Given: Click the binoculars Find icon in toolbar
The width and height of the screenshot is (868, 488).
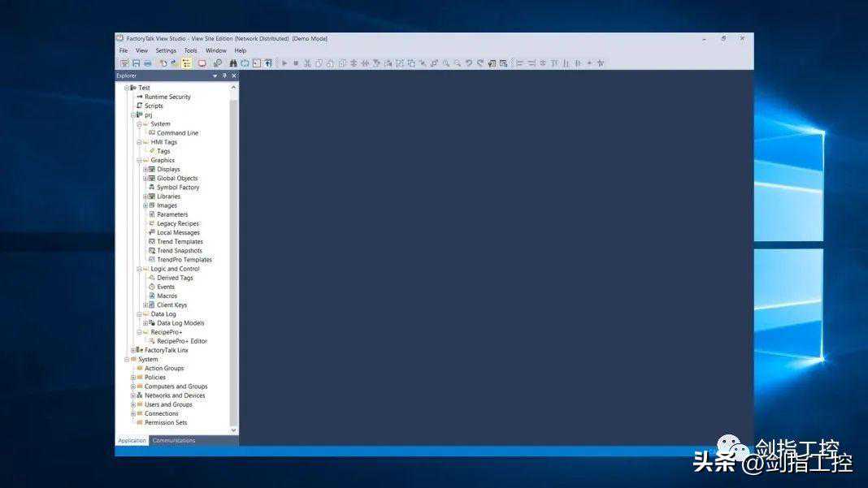Looking at the screenshot, I should tap(233, 63).
